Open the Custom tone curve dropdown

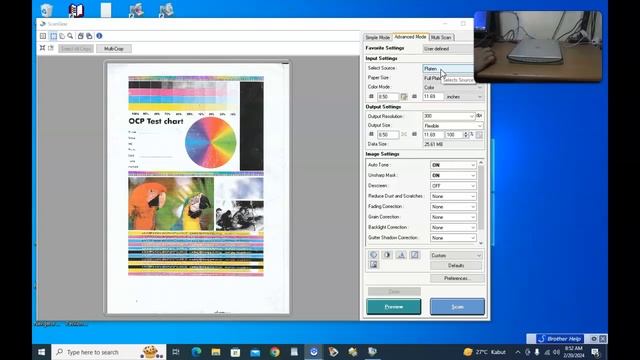pyautogui.click(x=456, y=256)
